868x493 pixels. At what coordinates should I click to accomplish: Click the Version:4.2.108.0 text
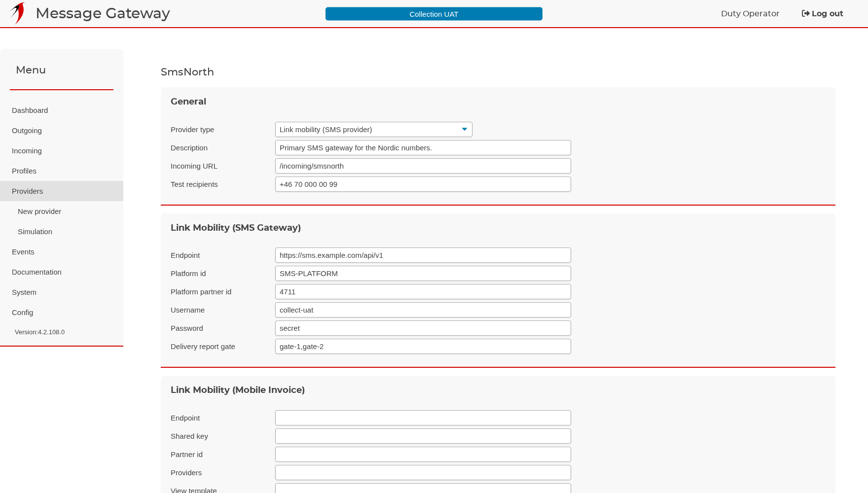39,332
